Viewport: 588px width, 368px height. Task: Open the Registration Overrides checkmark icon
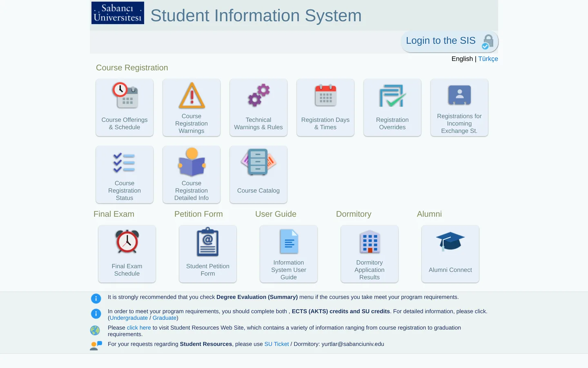pos(392,95)
